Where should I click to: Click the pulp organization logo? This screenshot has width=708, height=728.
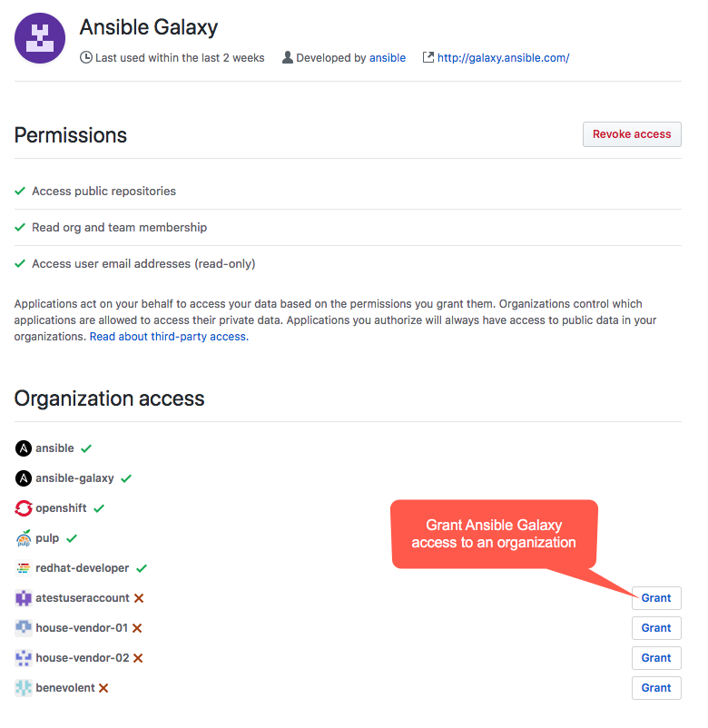coord(24,538)
